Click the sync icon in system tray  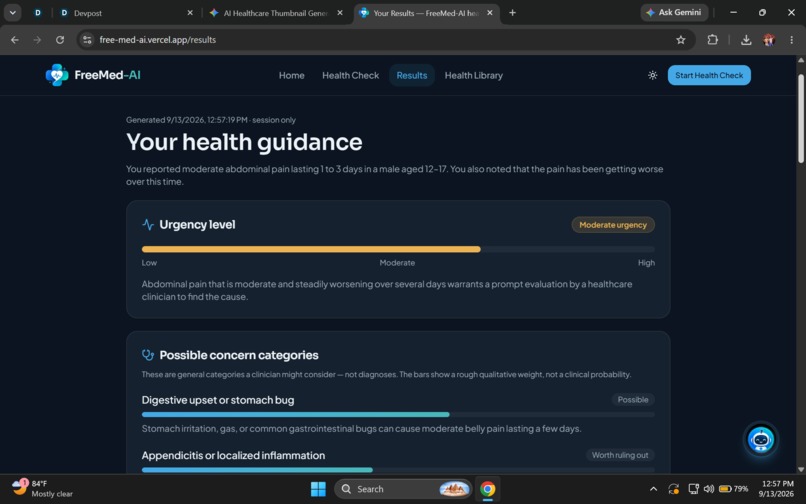coord(673,489)
